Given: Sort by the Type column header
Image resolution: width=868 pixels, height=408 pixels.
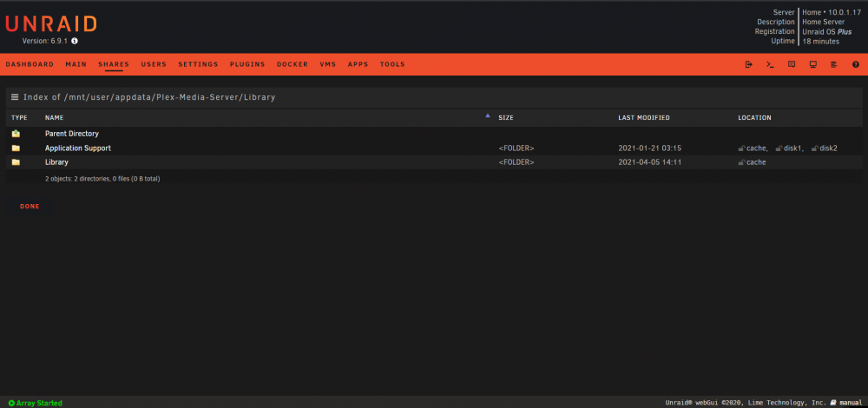Looking at the screenshot, I should pos(19,118).
